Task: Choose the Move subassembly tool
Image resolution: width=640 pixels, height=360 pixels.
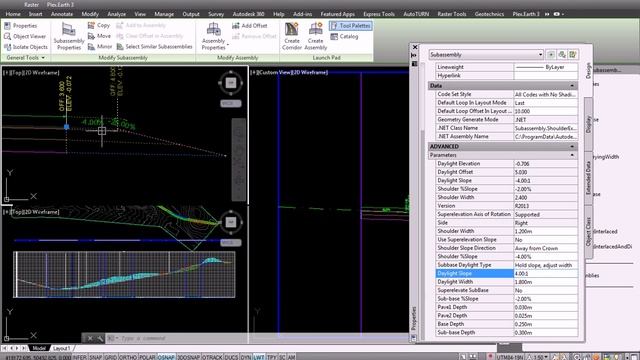Action: 99,36
